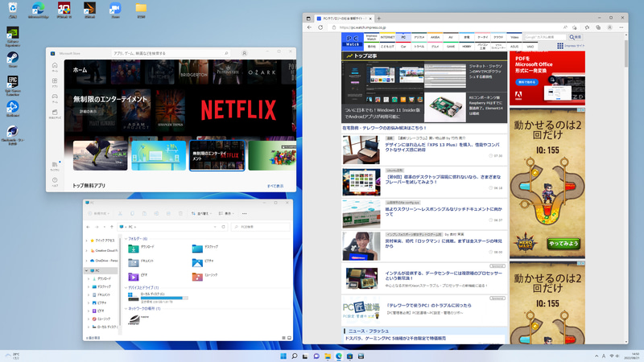644x362 pixels.
Task: Click the Copy icon in Explorer toolbar
Action: point(132,213)
